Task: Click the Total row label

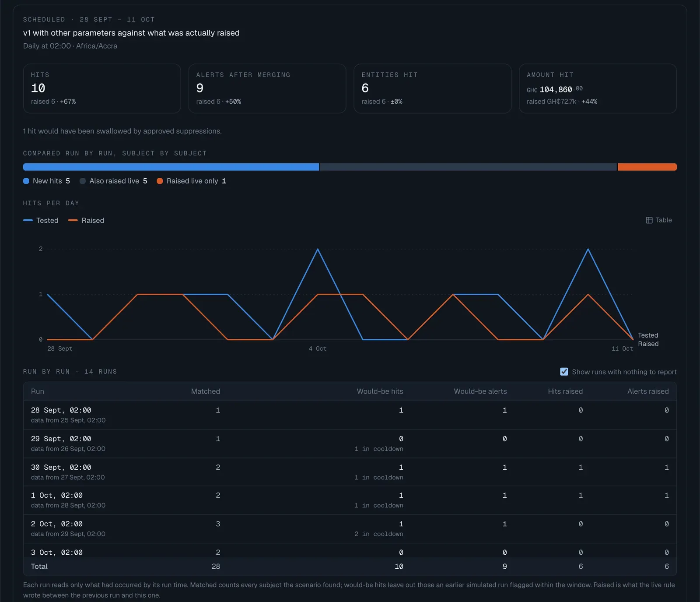Action: click(x=39, y=567)
